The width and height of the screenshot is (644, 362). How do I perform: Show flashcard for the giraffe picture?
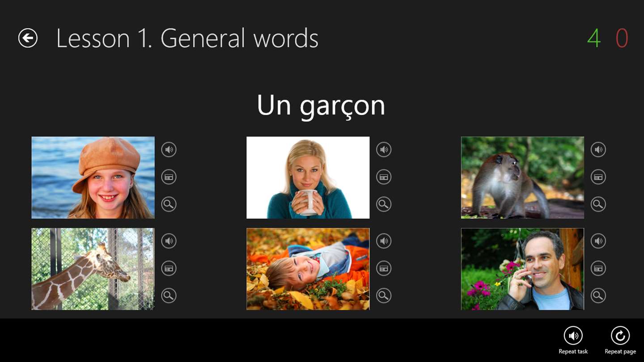(169, 269)
